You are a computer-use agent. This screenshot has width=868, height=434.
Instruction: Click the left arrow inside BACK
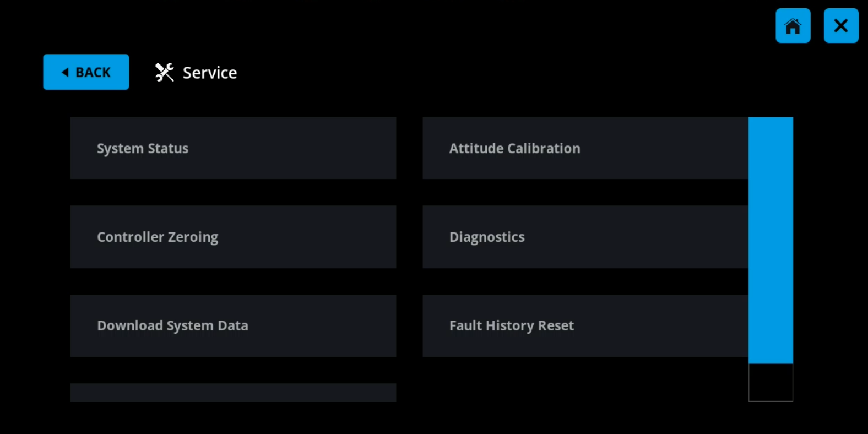tap(65, 72)
